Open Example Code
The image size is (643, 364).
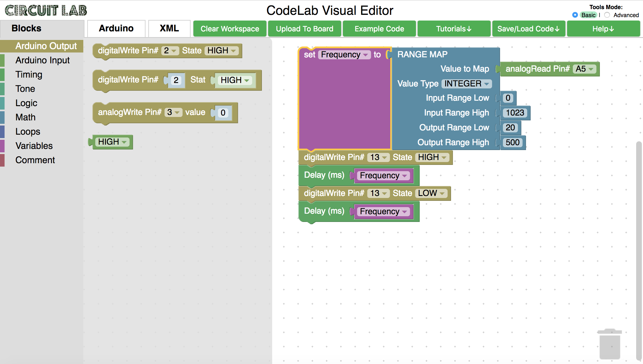coord(379,29)
